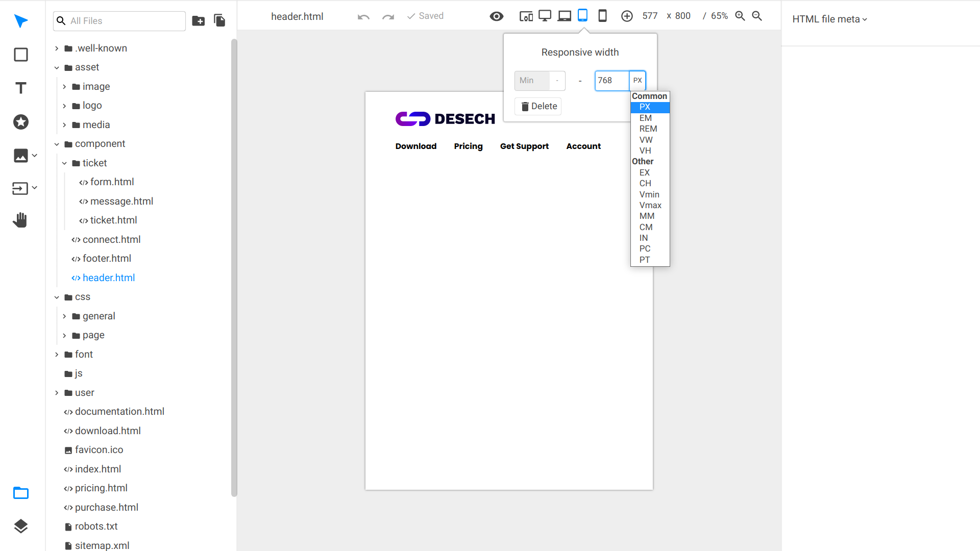
Task: Select the Text tool
Action: point(20,88)
